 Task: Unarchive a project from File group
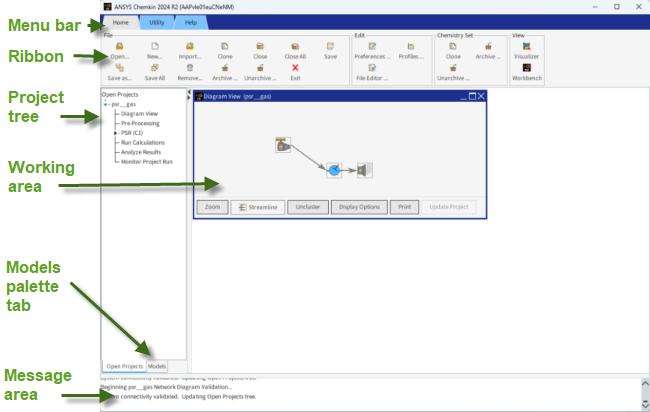[260, 68]
